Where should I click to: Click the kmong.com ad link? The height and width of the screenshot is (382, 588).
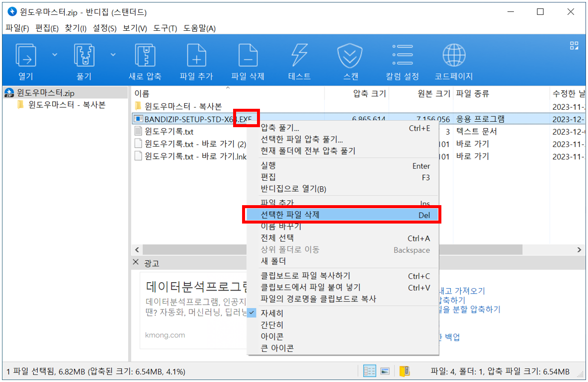165,335
